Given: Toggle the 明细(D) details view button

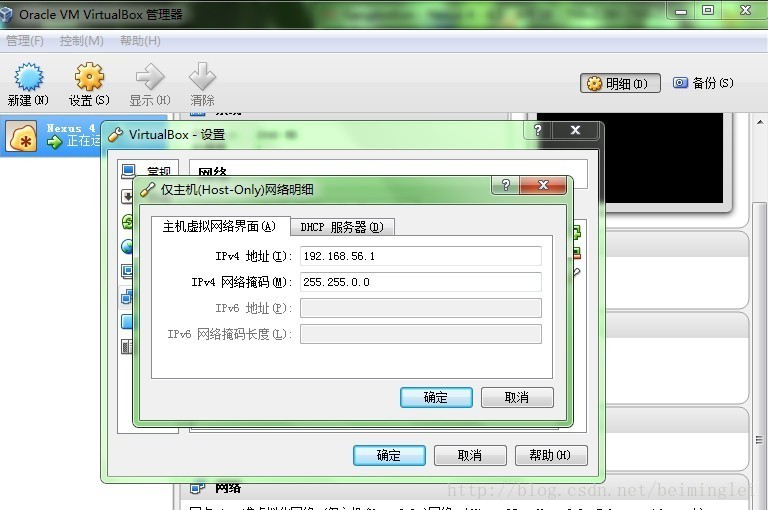Looking at the screenshot, I should point(620,83).
